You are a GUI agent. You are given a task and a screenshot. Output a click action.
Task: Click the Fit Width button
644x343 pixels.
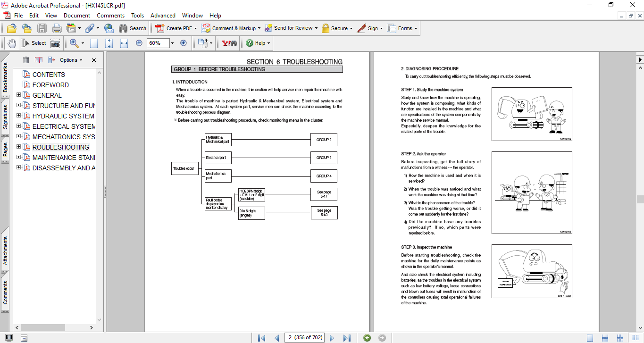pos(124,43)
